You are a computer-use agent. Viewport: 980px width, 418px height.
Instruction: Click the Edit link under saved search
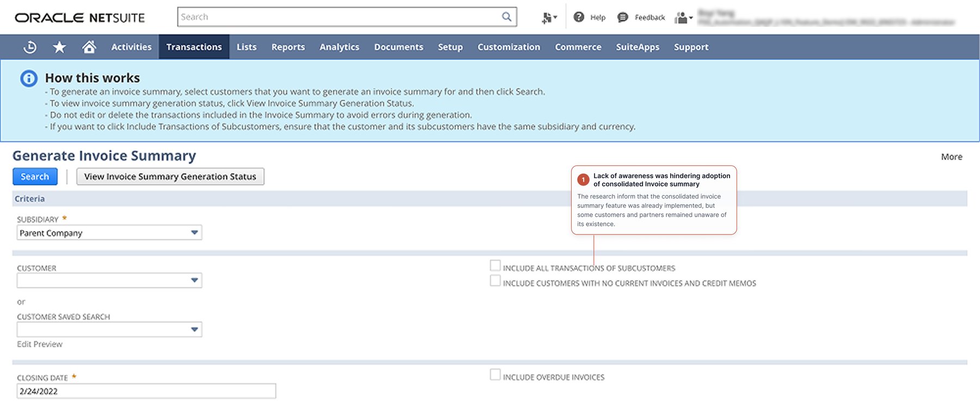[24, 345]
